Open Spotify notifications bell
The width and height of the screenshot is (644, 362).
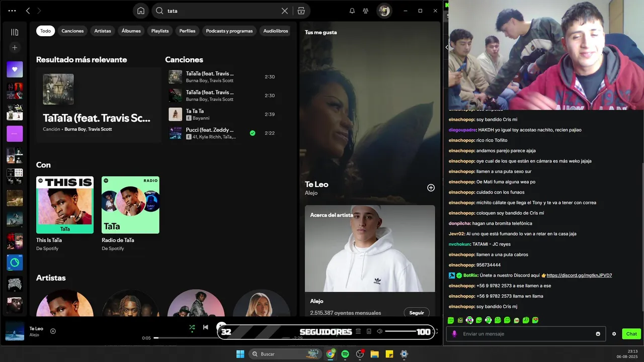point(352,11)
